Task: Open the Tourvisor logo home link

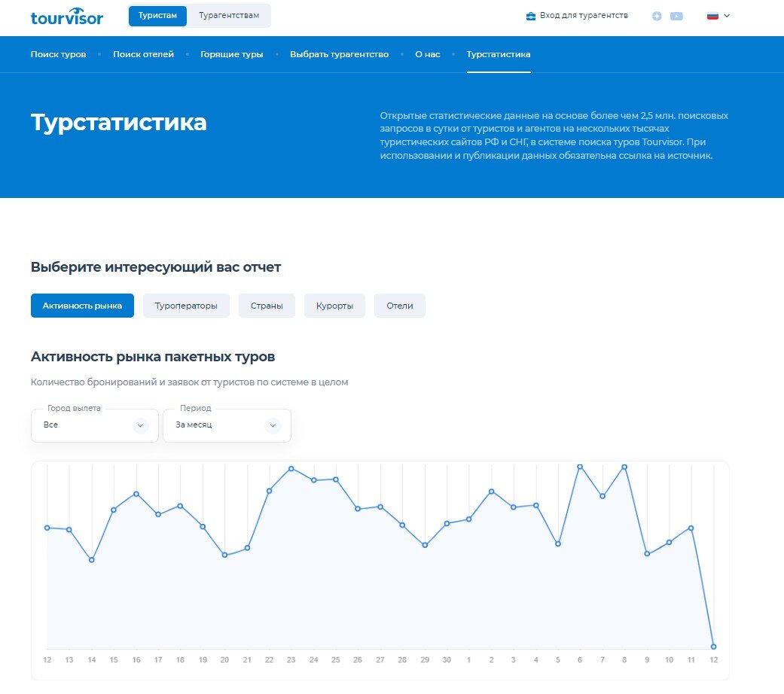Action: click(x=67, y=17)
